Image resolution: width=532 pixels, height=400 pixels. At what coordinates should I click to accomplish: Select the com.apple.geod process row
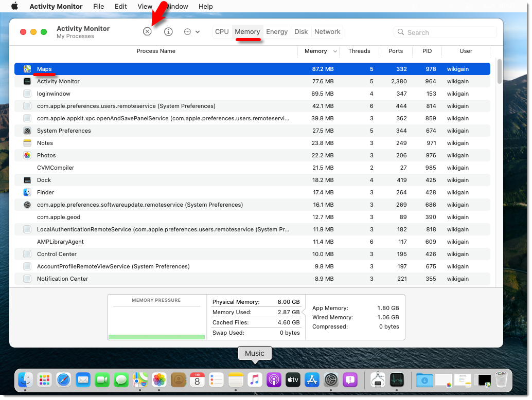coord(252,217)
